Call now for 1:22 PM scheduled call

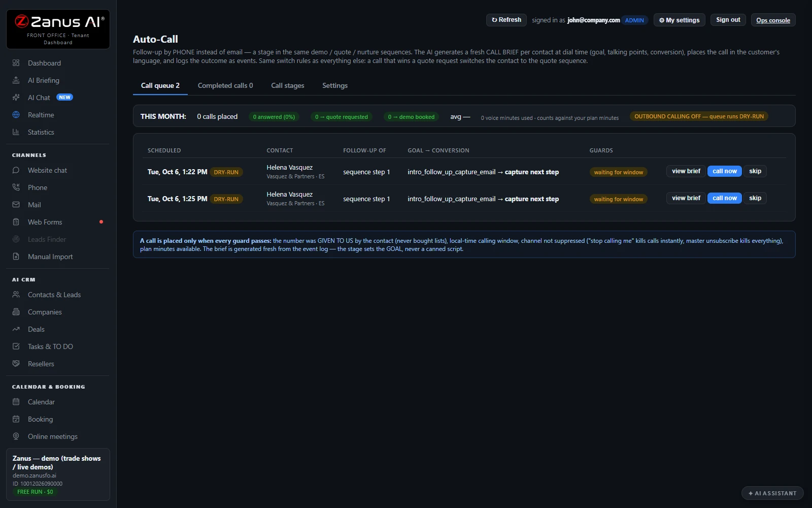[x=725, y=171]
